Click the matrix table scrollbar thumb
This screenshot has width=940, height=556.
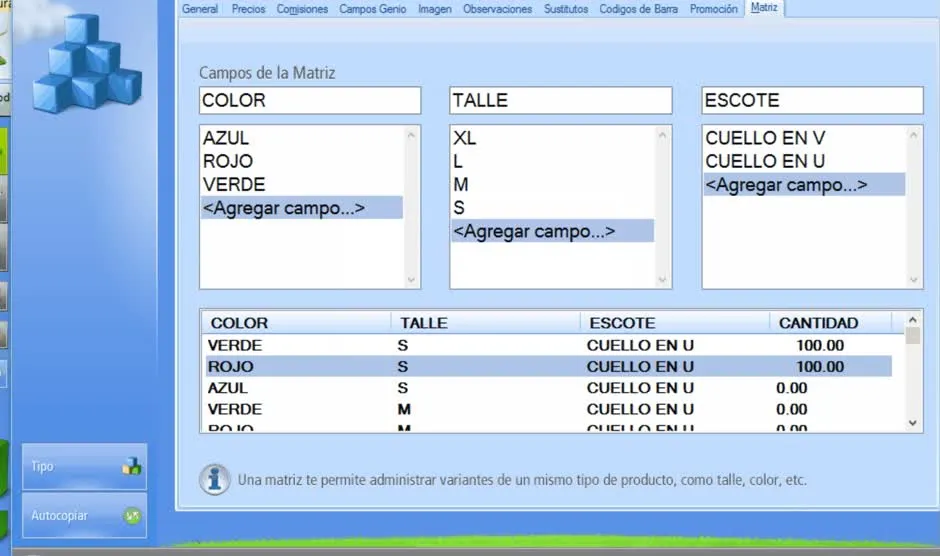coord(912,335)
